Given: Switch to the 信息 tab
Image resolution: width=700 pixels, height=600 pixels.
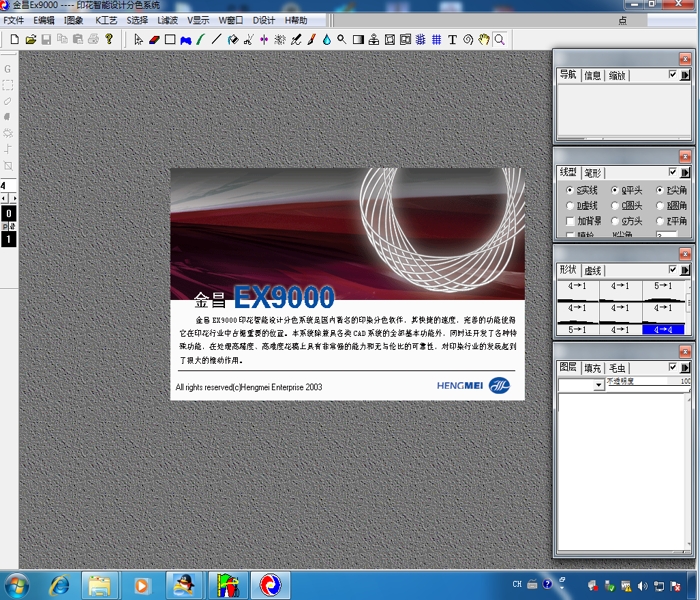Looking at the screenshot, I should pos(592,75).
